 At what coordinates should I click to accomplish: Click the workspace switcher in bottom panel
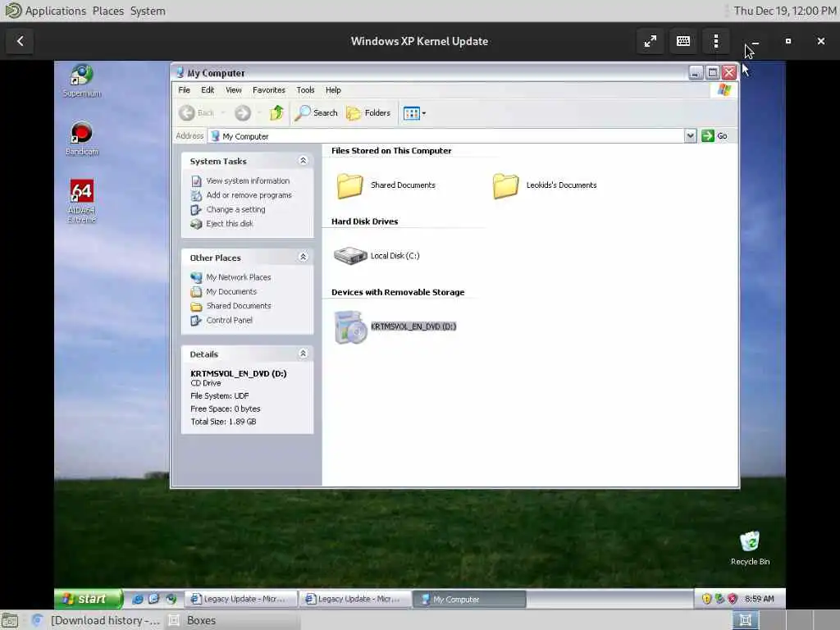coord(785,620)
